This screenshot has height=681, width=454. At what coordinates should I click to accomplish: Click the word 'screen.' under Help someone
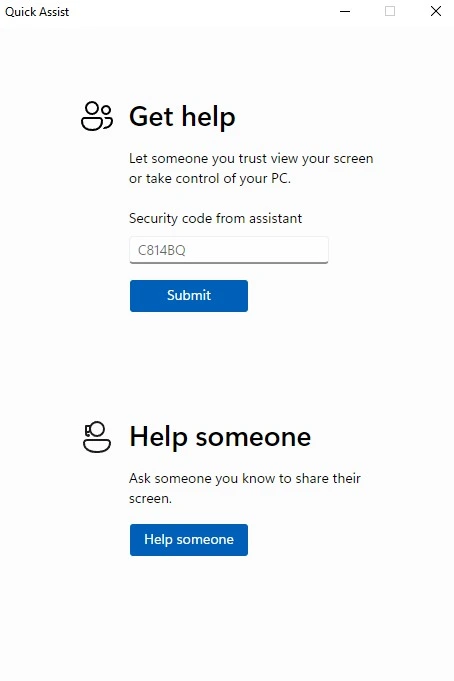click(x=150, y=499)
